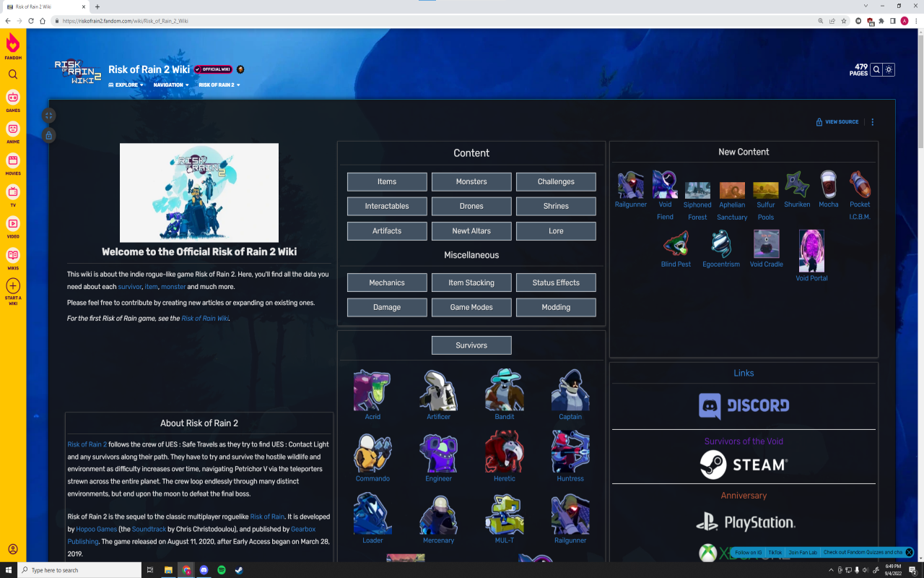Screen dimensions: 924x578
Task: Open the Egocentrism item icon
Action: point(721,244)
